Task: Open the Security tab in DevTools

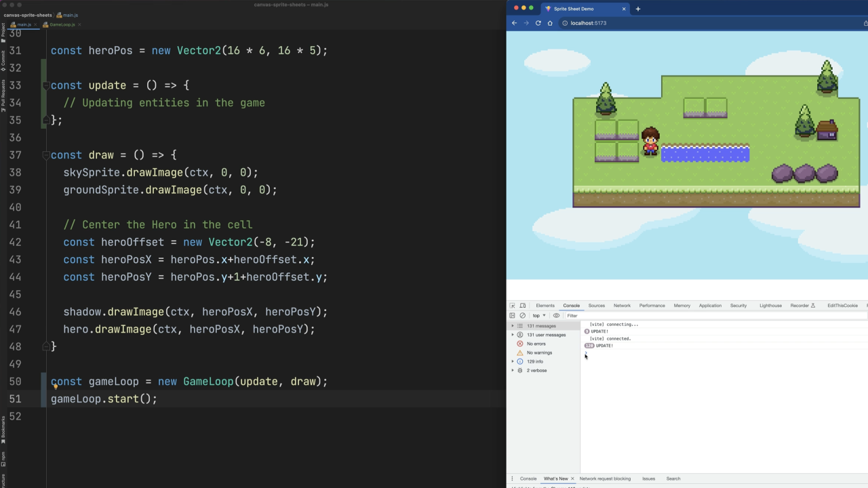Action: (x=738, y=306)
